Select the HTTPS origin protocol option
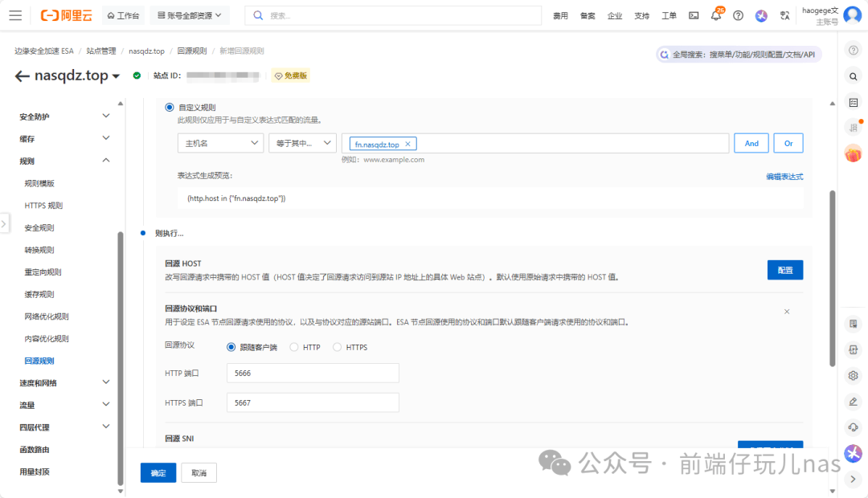868x498 pixels. 338,347
